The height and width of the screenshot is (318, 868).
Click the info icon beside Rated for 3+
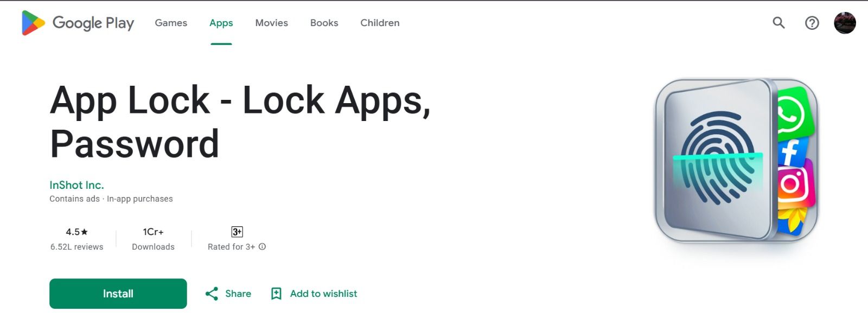click(x=262, y=246)
